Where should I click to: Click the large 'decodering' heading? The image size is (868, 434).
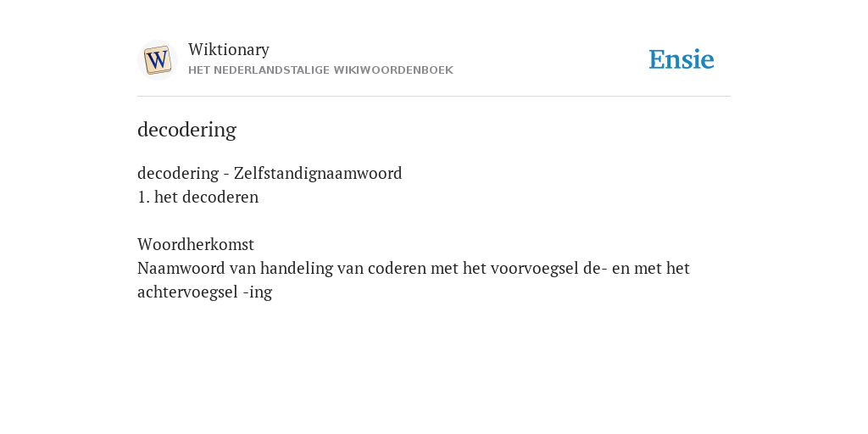coord(186,130)
